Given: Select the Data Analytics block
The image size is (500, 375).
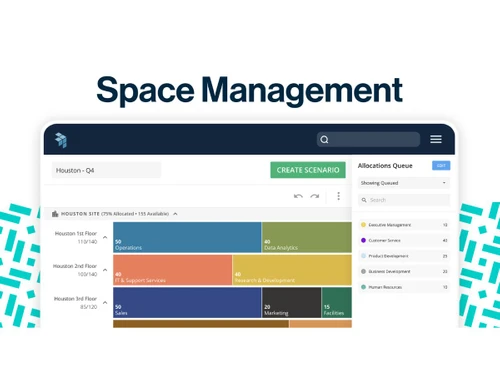Looking at the screenshot, I should point(307,237).
